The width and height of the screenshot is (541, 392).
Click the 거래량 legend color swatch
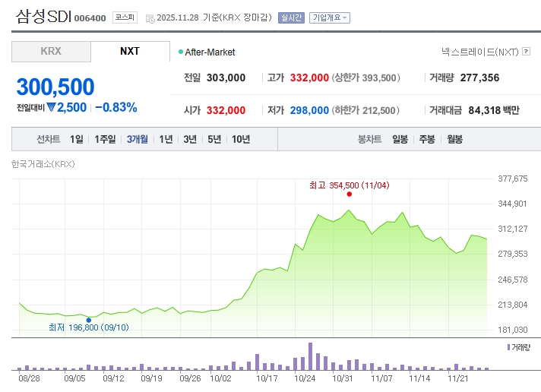tap(508, 347)
